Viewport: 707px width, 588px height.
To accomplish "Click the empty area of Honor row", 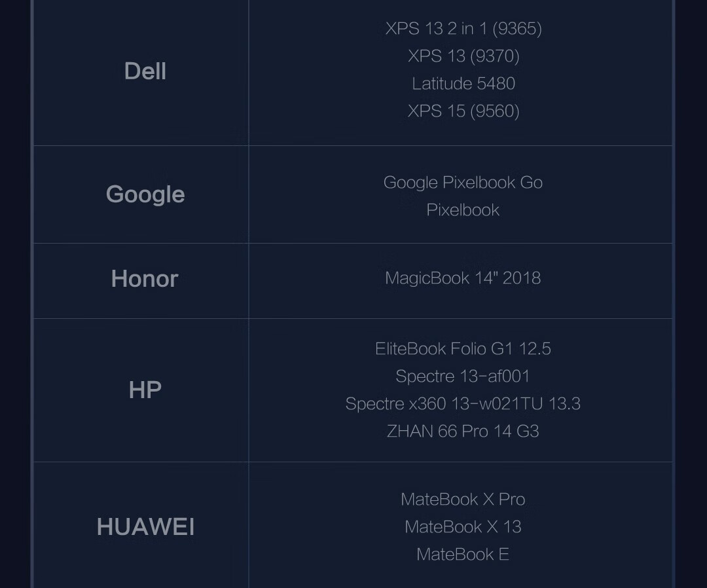I will tap(609, 281).
